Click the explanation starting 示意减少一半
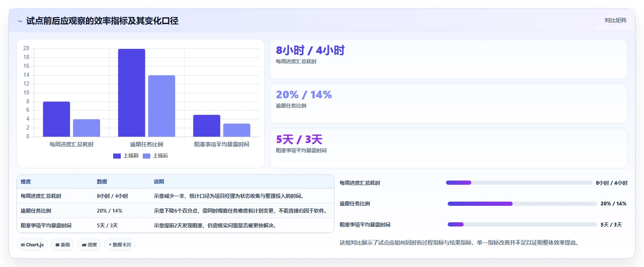Viewport: 644px width, 267px height. tap(229, 196)
